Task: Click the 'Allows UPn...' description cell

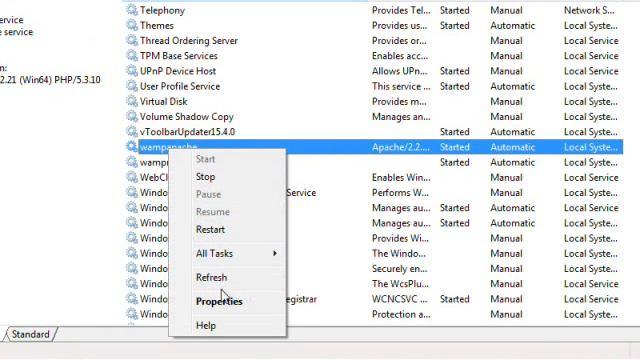Action: tap(399, 71)
